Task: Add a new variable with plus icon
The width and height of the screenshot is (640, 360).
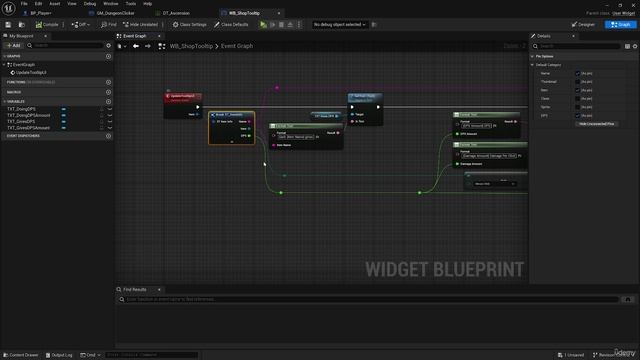Action: coord(109,102)
